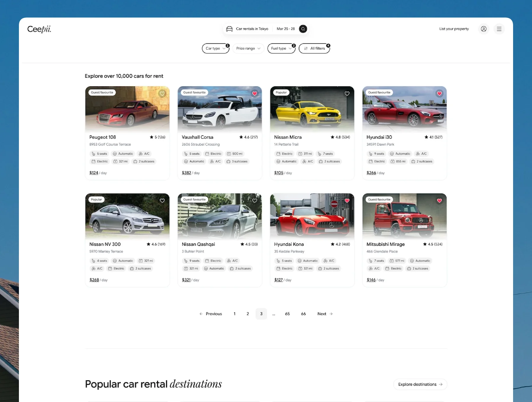This screenshot has height=402, width=532.
Task: Expand the Price range filter
Action: click(x=248, y=48)
